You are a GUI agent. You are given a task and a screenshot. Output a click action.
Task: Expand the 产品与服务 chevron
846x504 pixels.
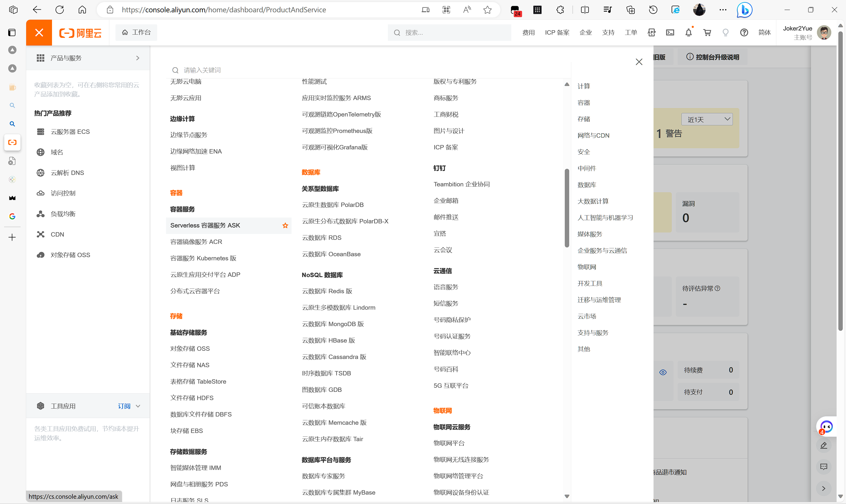tap(138, 58)
